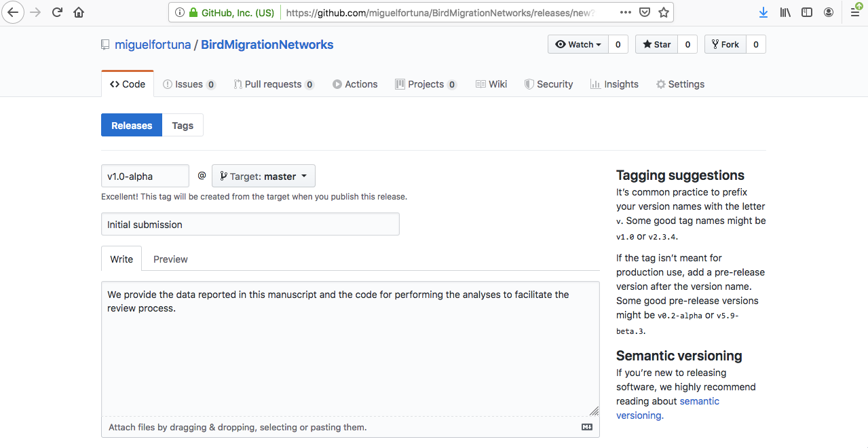Screen dimensions: 868x448
Task: Click inside the release description text area
Action: (x=350, y=348)
